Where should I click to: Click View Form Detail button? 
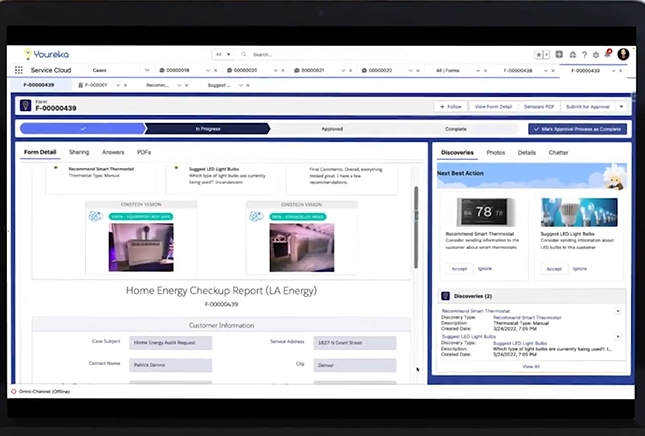tap(493, 107)
